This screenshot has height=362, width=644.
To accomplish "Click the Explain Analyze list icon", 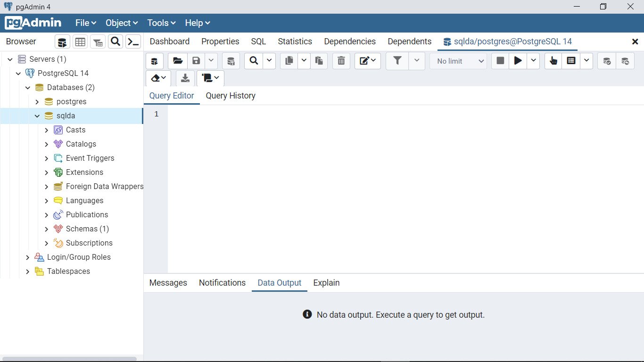I will pos(571,61).
